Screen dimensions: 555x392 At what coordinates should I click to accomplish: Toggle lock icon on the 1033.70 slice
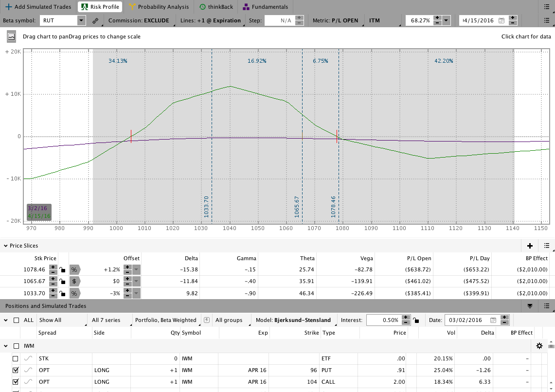62,293
